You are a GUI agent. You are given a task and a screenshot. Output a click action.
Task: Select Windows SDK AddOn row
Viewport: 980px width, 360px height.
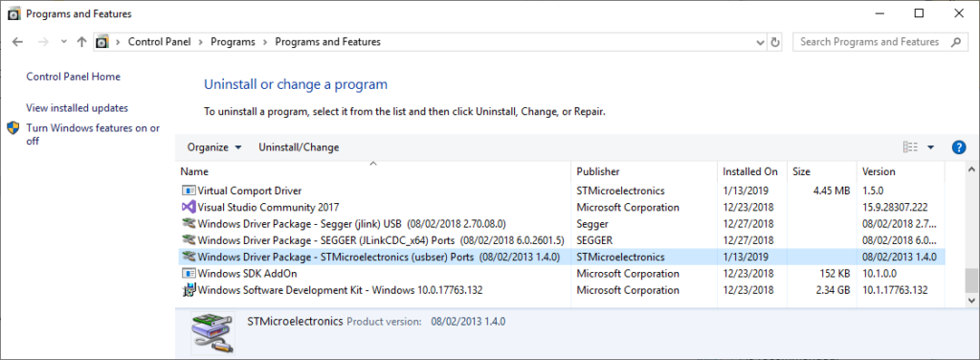561,273
